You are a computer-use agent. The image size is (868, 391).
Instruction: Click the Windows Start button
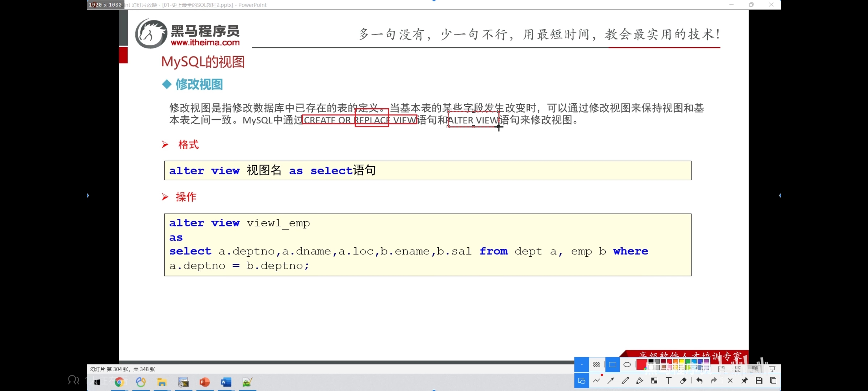coord(97,382)
